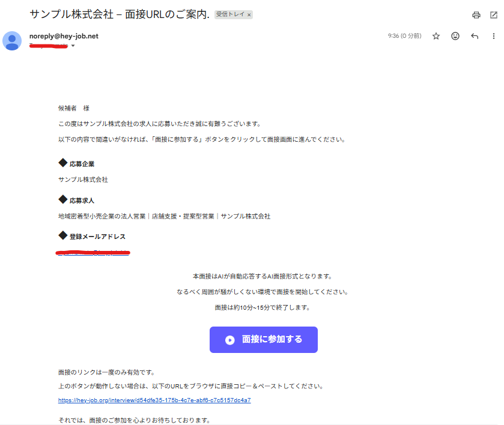Click the redacted registered email address link
This screenshot has height=425, width=504.
pos(93,253)
